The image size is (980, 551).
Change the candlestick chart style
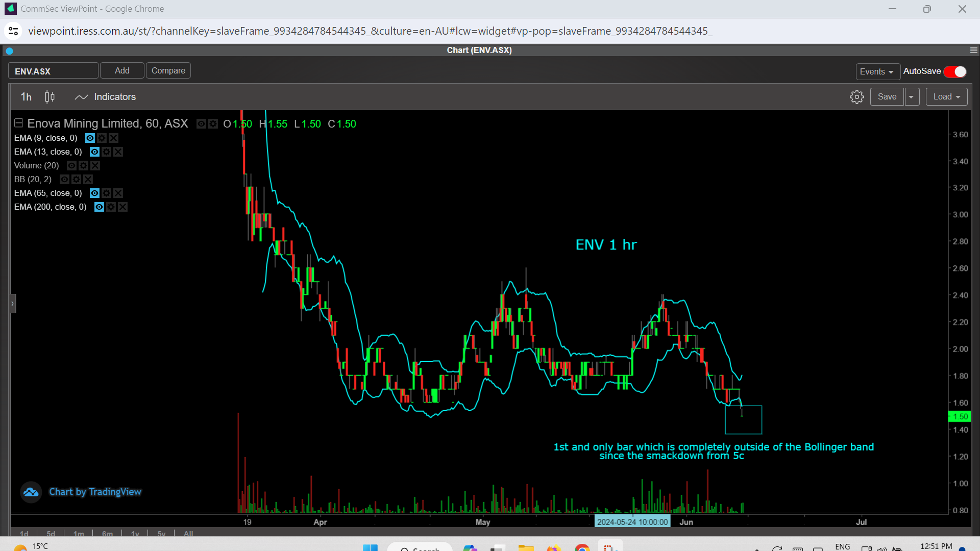click(50, 97)
